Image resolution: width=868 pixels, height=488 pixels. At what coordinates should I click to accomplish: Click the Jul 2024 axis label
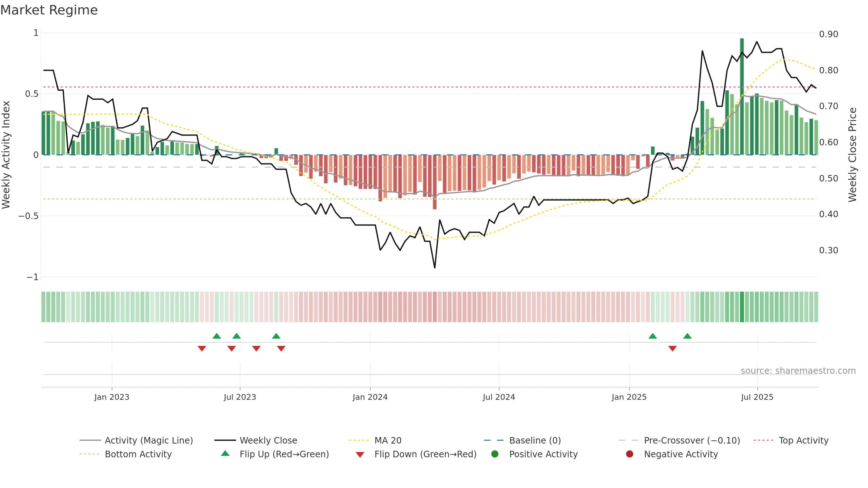[x=499, y=397]
